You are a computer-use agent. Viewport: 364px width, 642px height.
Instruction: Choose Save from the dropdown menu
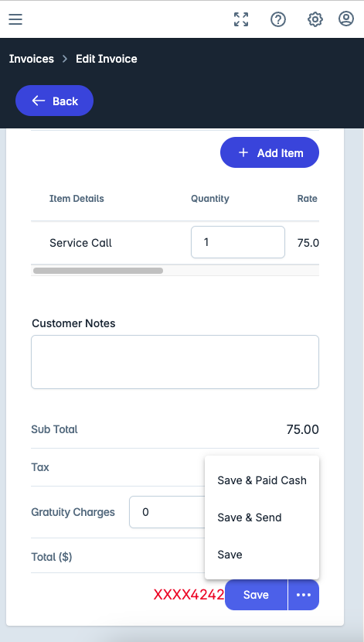262,555
